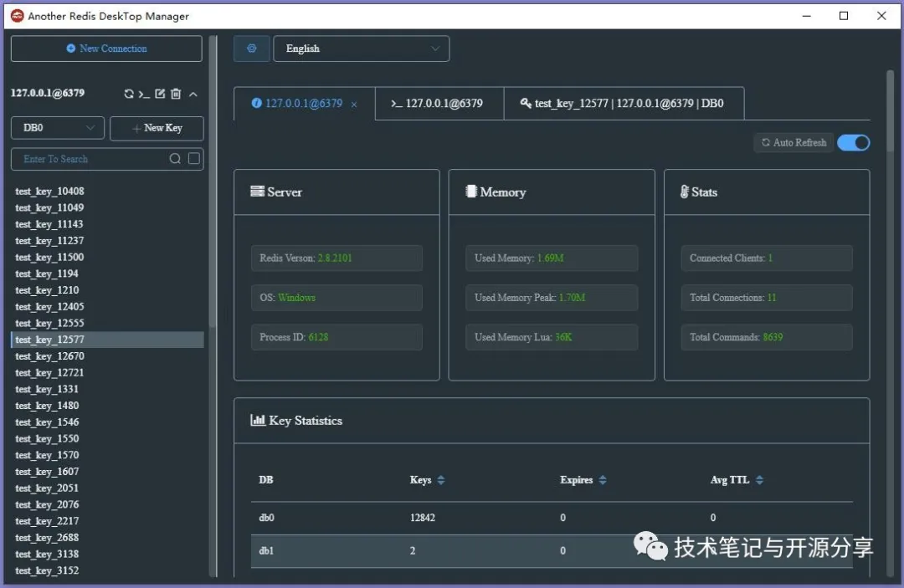The height and width of the screenshot is (588, 904).
Task: Select key test_key_11237
Action: pos(107,241)
